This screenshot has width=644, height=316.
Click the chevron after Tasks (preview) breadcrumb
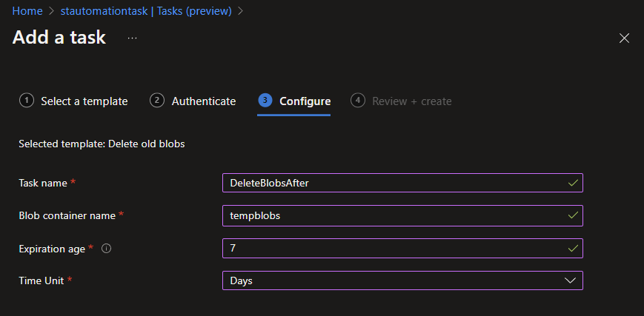click(x=240, y=11)
